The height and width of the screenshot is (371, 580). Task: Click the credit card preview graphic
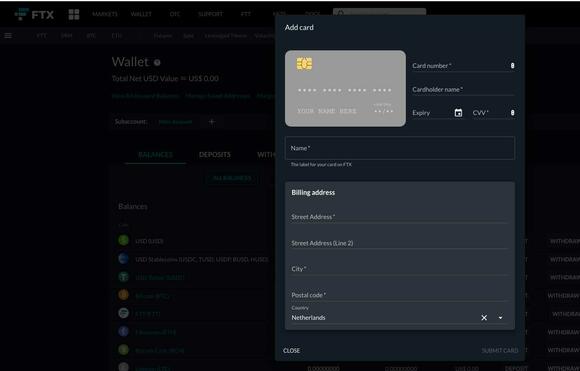345,88
